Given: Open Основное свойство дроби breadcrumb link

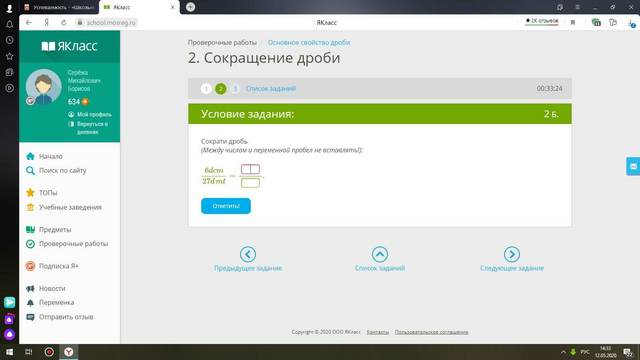Looking at the screenshot, I should coord(309,42).
